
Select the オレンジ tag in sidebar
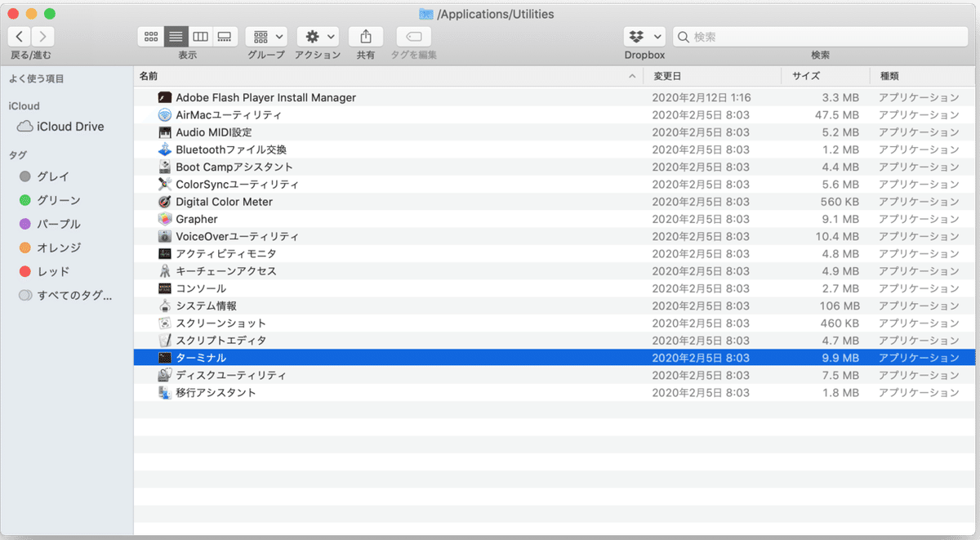(51, 248)
